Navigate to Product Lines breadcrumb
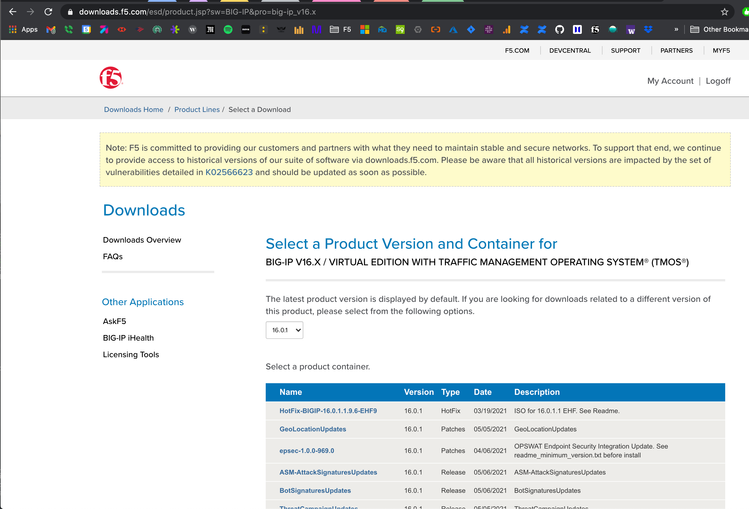The height and width of the screenshot is (509, 749). [197, 109]
